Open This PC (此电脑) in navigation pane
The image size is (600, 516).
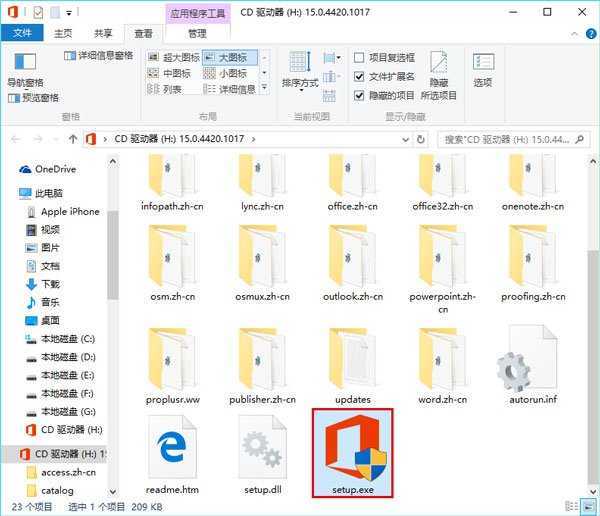(x=41, y=193)
